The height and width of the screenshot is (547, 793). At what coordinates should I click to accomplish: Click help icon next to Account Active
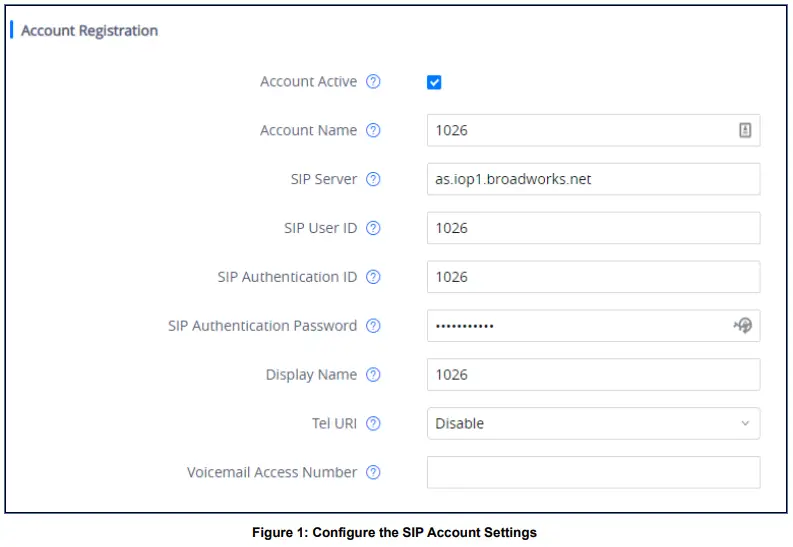373,82
